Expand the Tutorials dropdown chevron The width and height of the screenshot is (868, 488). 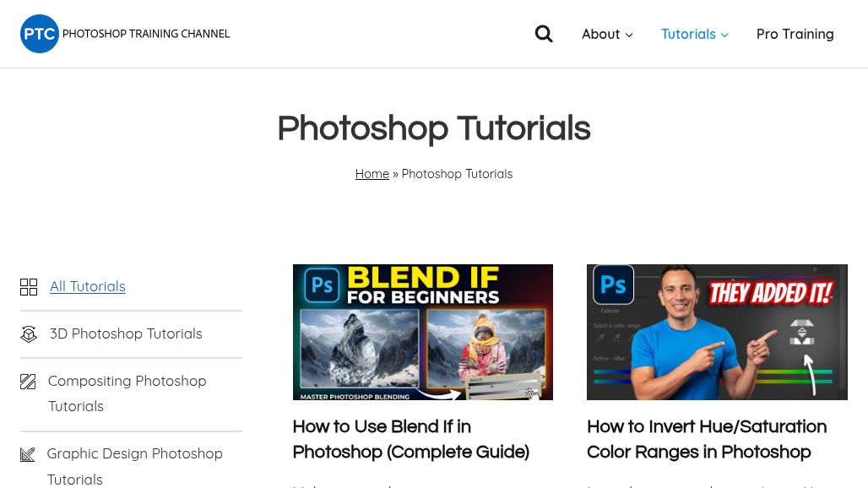724,35
